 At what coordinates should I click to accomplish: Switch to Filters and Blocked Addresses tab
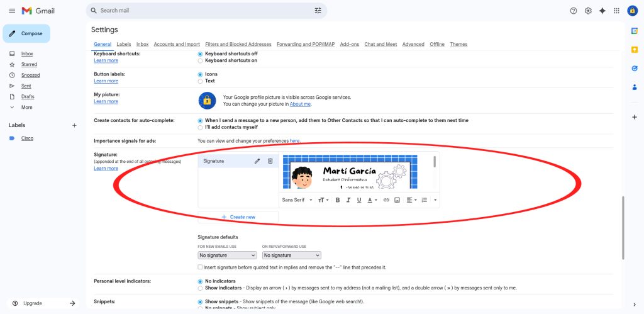pos(238,45)
